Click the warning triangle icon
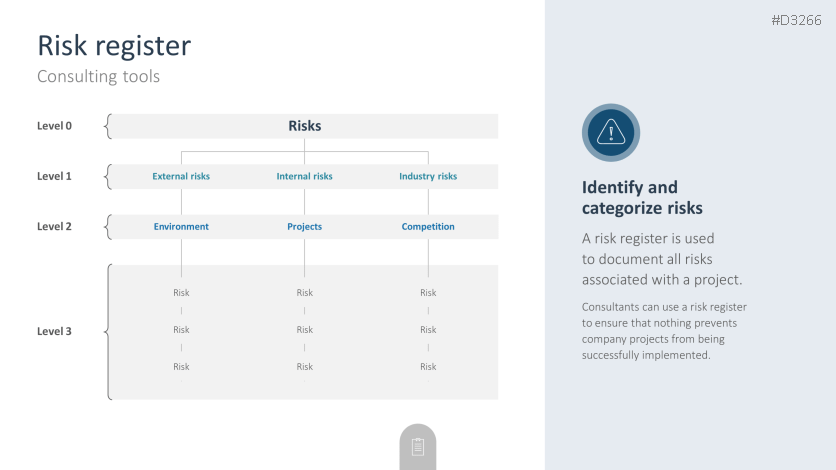Image resolution: width=836 pixels, height=470 pixels. coord(610,132)
